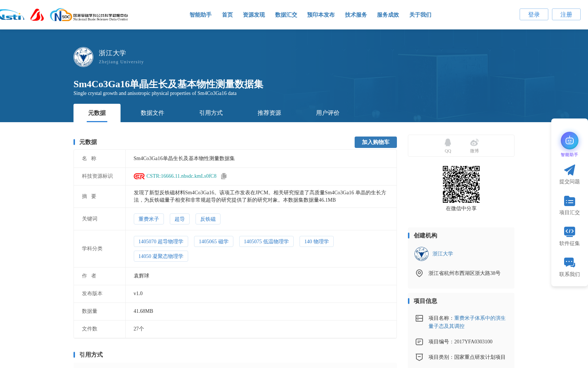This screenshot has height=368, width=588.
Task: Open 浙江大学 link under 创建机构
Action: pyautogui.click(x=443, y=254)
